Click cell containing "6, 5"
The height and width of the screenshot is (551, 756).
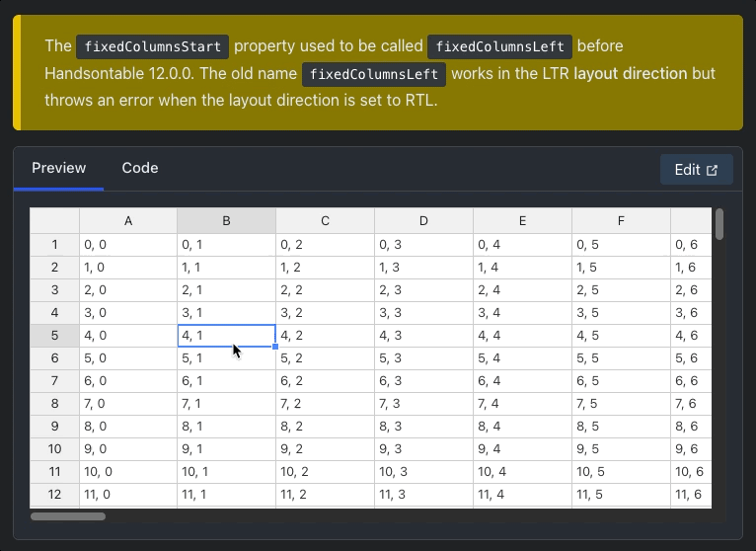[621, 381]
